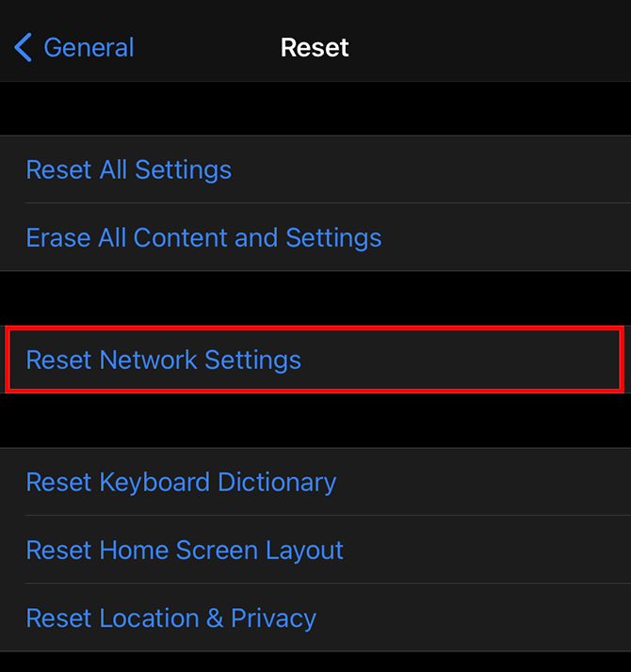Click empty space right of Reset Keyboard Dictionary

(x=490, y=482)
